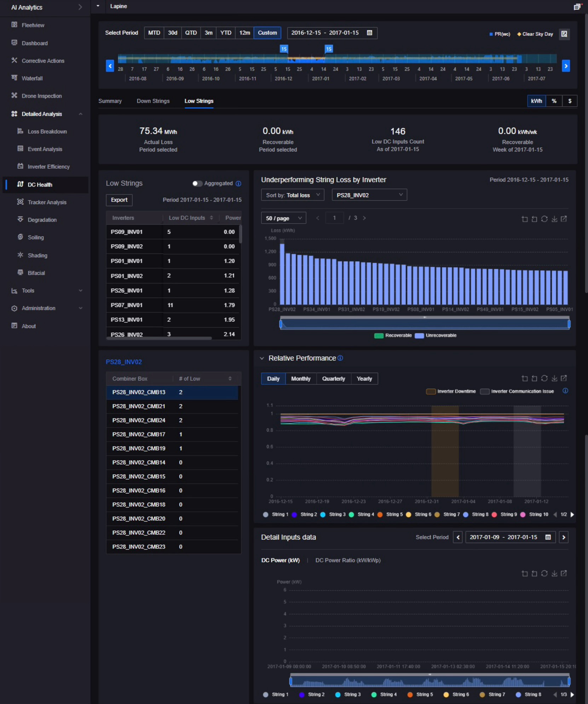
Task: Open the site selector arrow beside Lapine
Action: pos(98,6)
